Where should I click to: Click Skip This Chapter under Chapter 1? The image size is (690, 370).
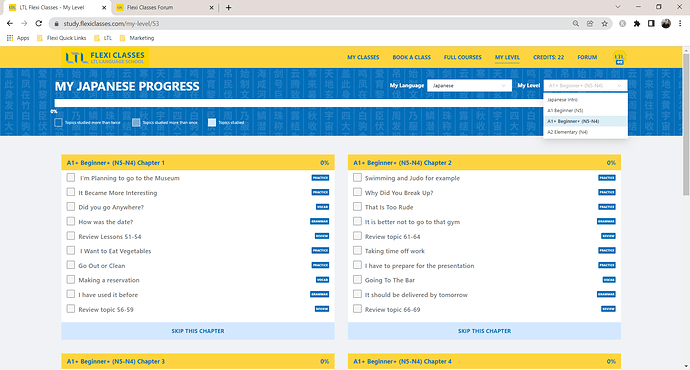[x=198, y=331]
